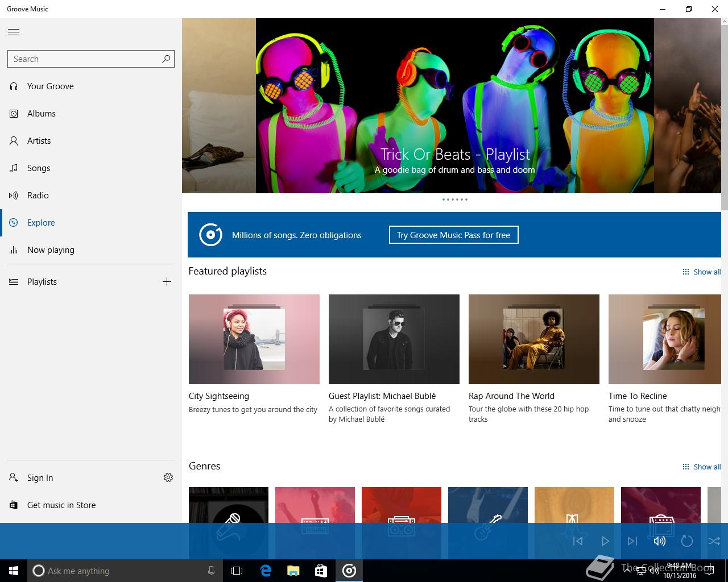Open the boombox genre tile
728x582 pixels.
[x=402, y=505]
